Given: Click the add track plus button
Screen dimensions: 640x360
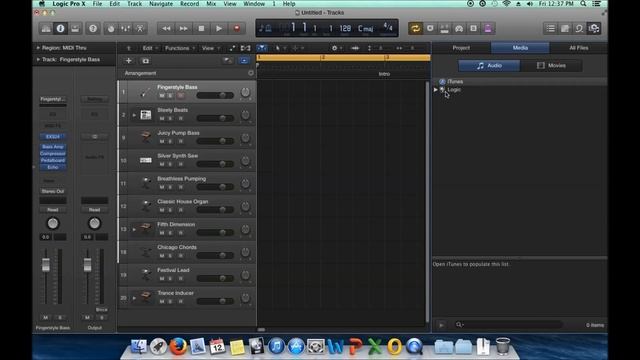Looking at the screenshot, I should coord(129,60).
